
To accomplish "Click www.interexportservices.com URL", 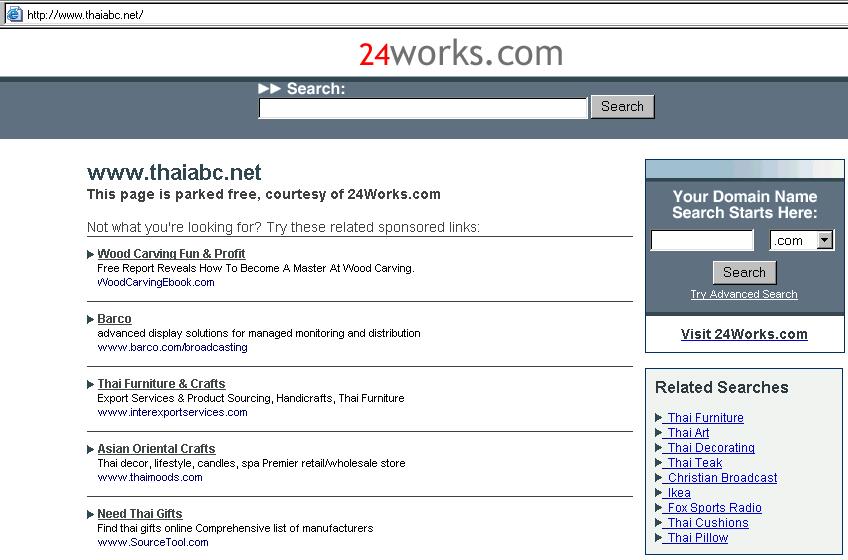I will (173, 412).
